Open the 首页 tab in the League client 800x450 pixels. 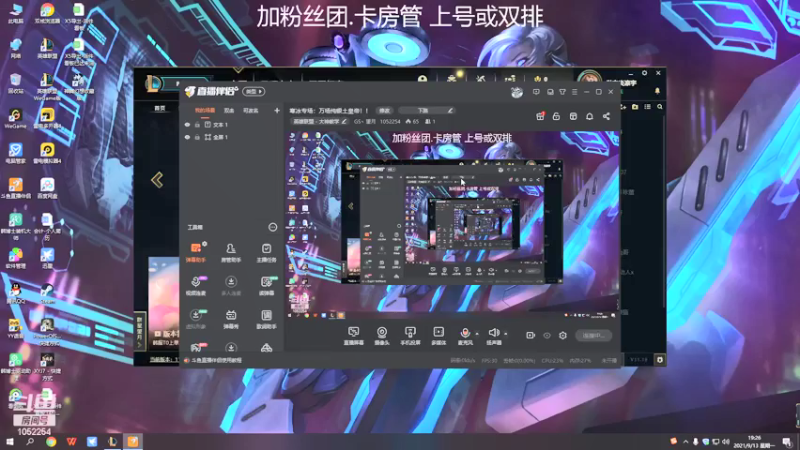(x=160, y=108)
